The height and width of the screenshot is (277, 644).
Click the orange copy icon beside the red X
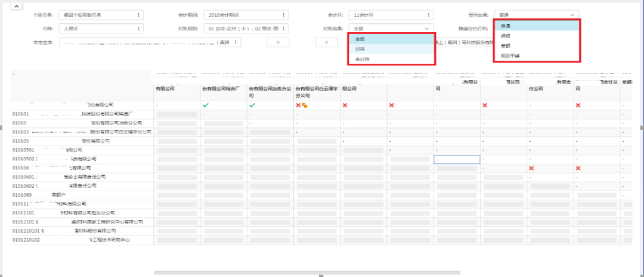point(305,105)
